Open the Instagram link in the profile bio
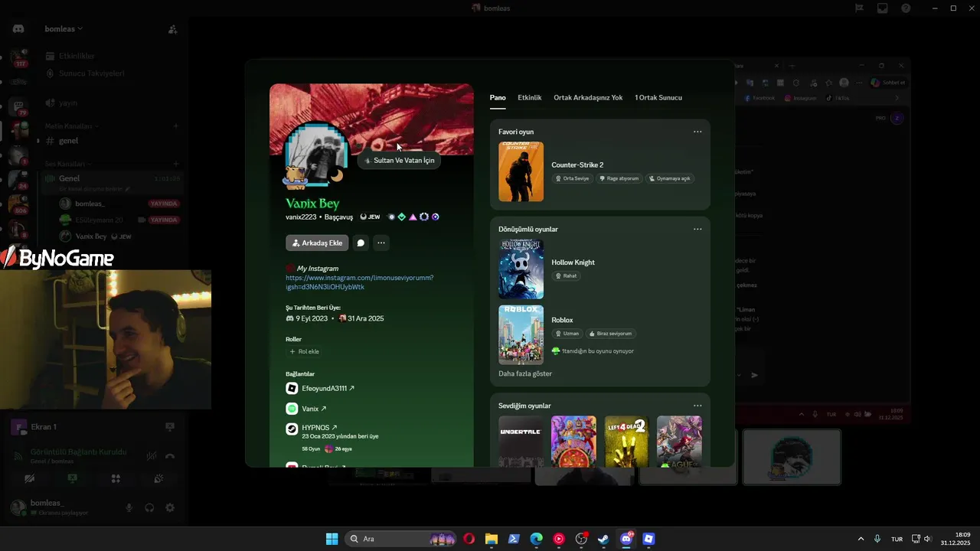The image size is (980, 551). [x=359, y=282]
